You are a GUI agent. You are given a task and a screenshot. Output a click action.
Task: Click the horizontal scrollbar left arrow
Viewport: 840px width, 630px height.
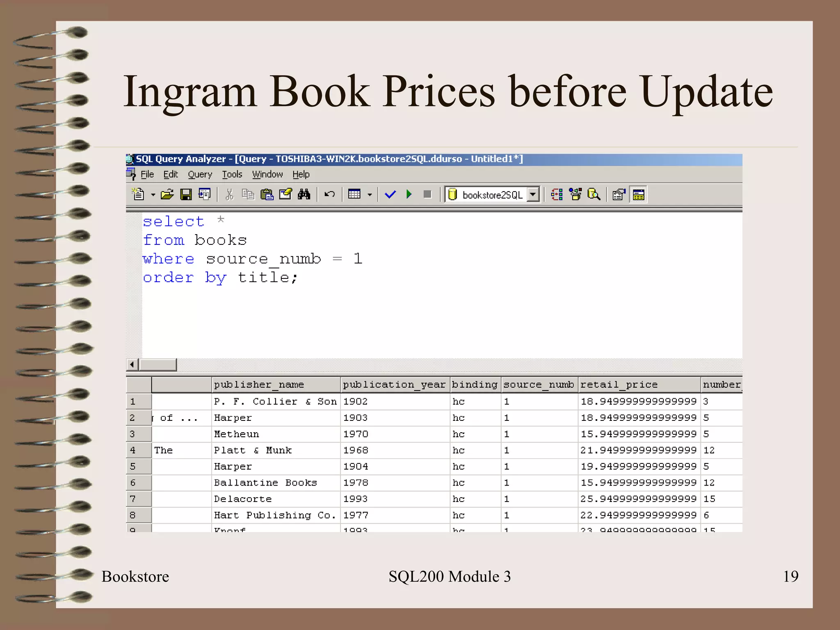pyautogui.click(x=132, y=364)
